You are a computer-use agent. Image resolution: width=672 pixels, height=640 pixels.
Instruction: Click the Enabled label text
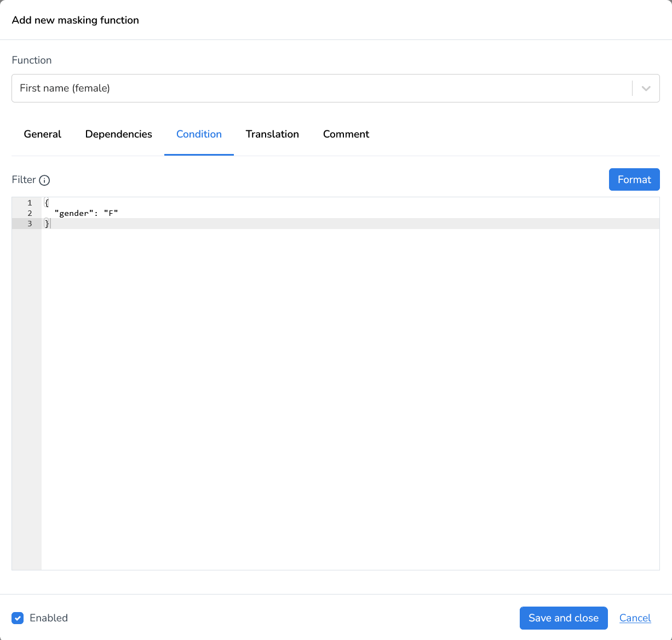49,618
